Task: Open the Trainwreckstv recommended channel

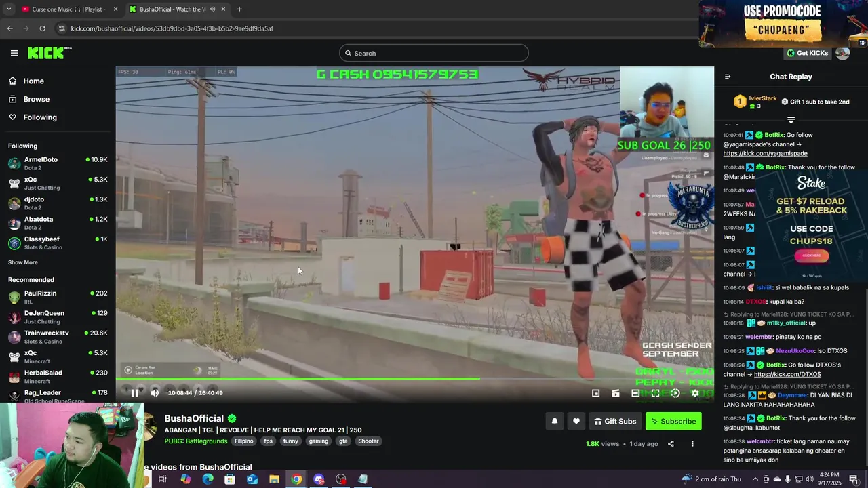Action: pyautogui.click(x=58, y=337)
